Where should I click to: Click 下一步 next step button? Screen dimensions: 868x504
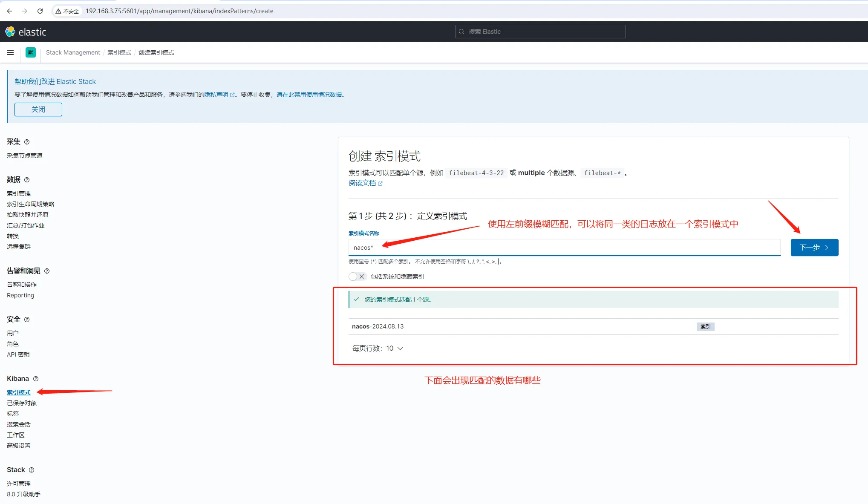814,248
